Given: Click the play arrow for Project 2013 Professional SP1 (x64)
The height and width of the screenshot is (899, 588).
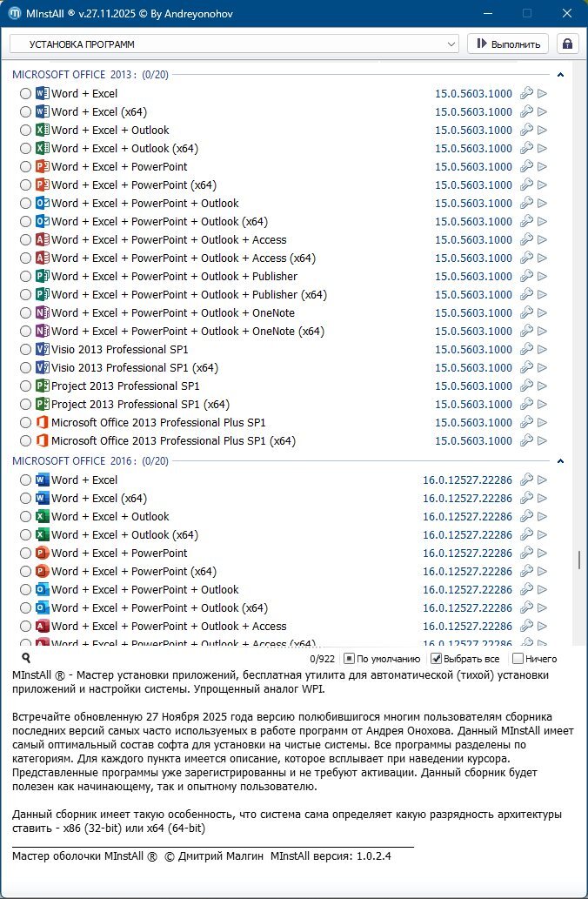Looking at the screenshot, I should click(543, 405).
